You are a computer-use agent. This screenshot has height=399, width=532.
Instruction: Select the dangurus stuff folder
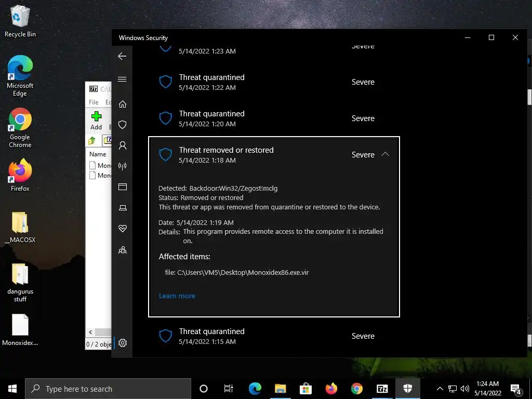20,282
